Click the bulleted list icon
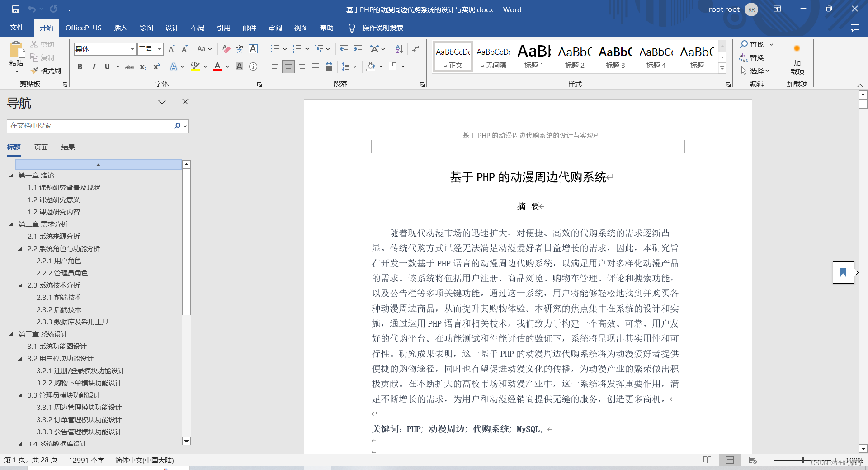Viewport: 868px width, 470px height. pyautogui.click(x=275, y=49)
